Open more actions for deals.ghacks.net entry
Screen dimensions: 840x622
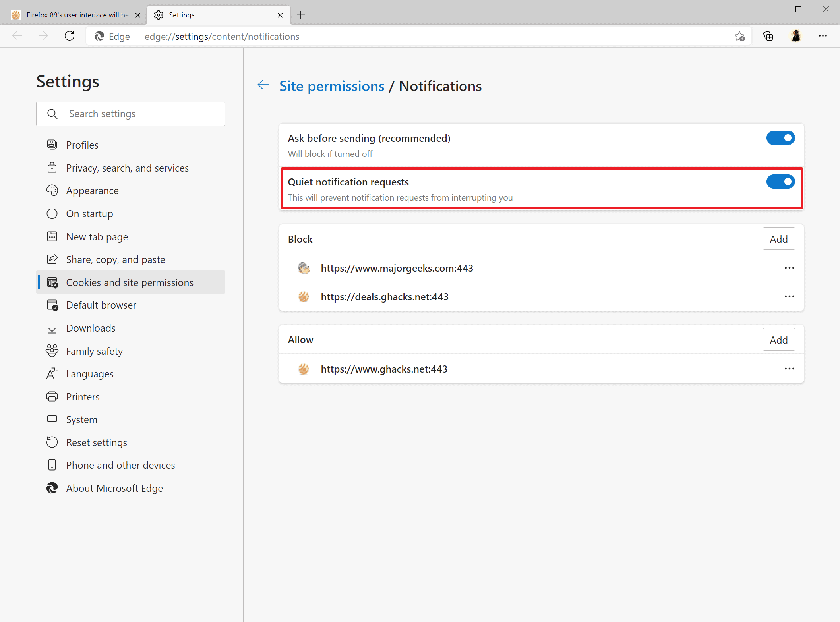[789, 296]
